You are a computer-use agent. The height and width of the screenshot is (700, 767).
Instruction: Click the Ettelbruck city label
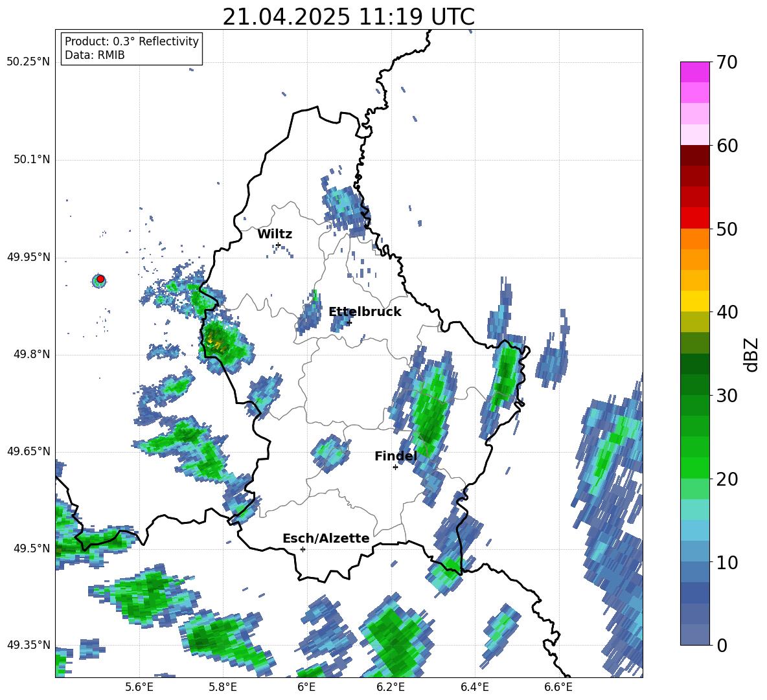pyautogui.click(x=365, y=312)
